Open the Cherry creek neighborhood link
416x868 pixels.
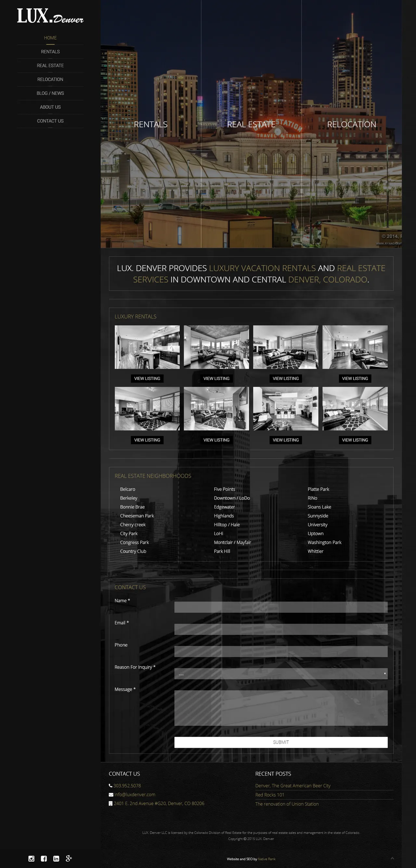click(x=133, y=525)
